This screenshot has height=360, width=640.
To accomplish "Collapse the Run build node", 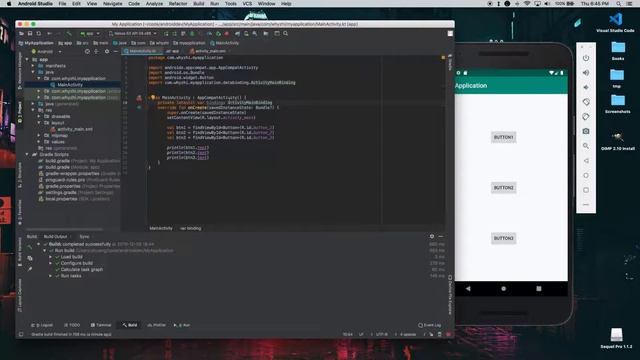I will (44, 251).
